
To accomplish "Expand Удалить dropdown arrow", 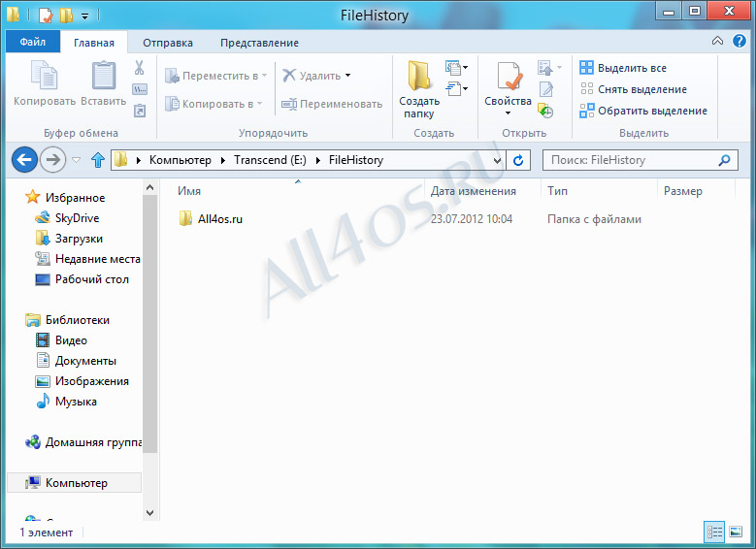I will (x=348, y=76).
